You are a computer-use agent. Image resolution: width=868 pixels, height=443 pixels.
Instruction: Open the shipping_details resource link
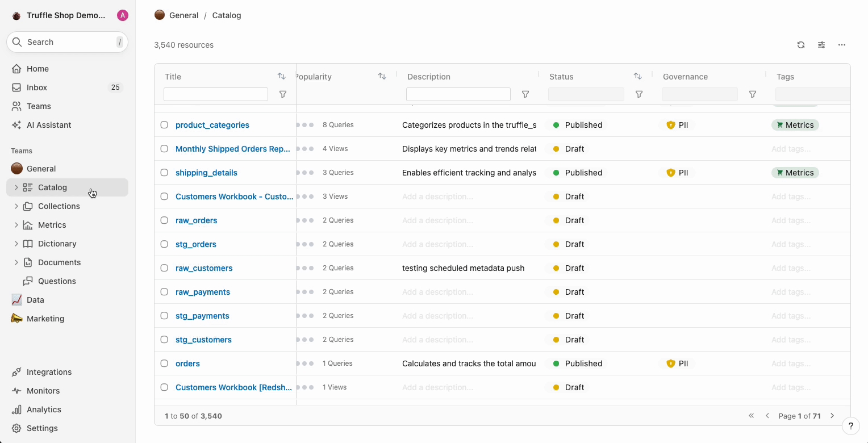pos(206,173)
